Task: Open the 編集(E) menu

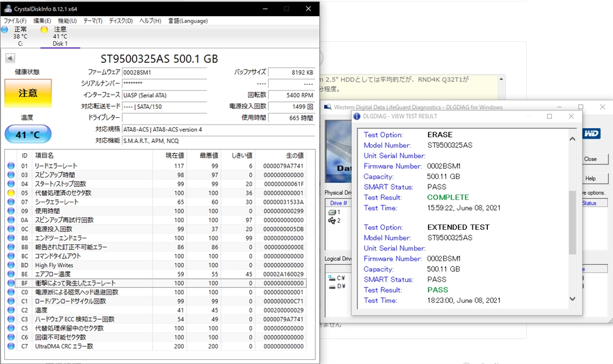Action: (43, 21)
